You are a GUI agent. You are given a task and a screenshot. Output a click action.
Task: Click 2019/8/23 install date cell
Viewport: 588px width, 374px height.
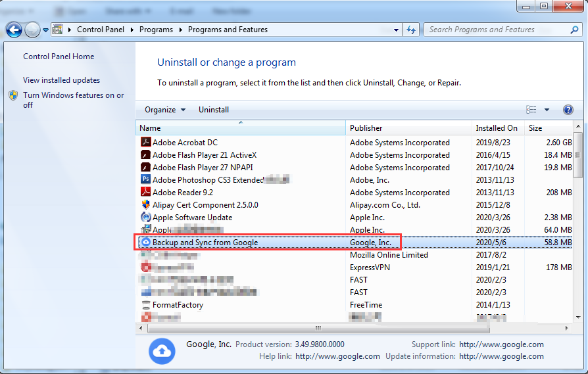coord(493,143)
